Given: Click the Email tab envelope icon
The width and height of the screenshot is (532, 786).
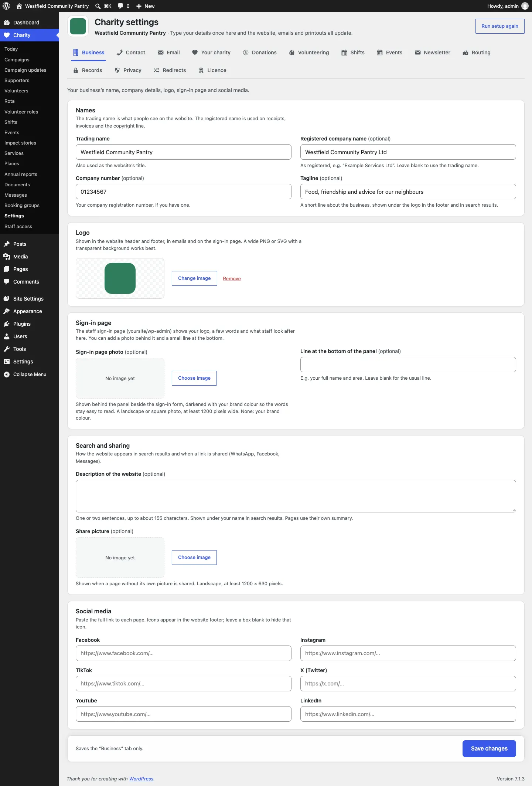Looking at the screenshot, I should (160, 52).
